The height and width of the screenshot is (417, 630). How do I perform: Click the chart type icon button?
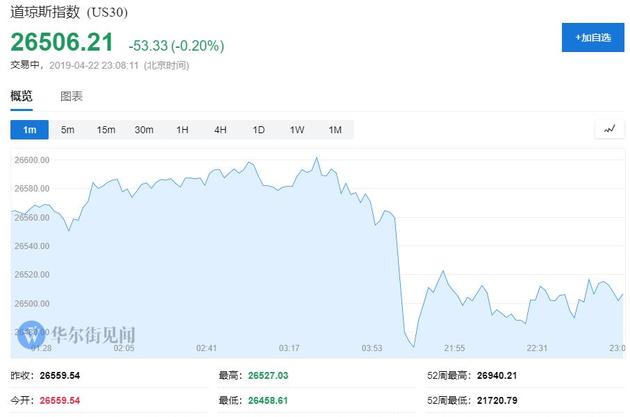pos(609,130)
